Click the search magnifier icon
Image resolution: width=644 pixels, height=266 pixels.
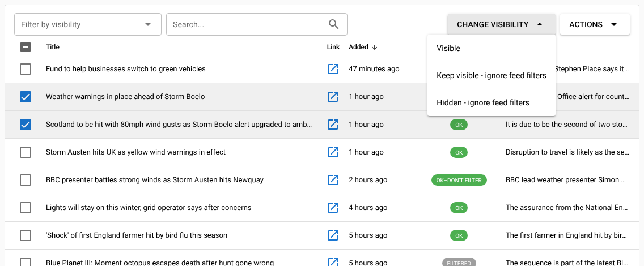tap(334, 24)
